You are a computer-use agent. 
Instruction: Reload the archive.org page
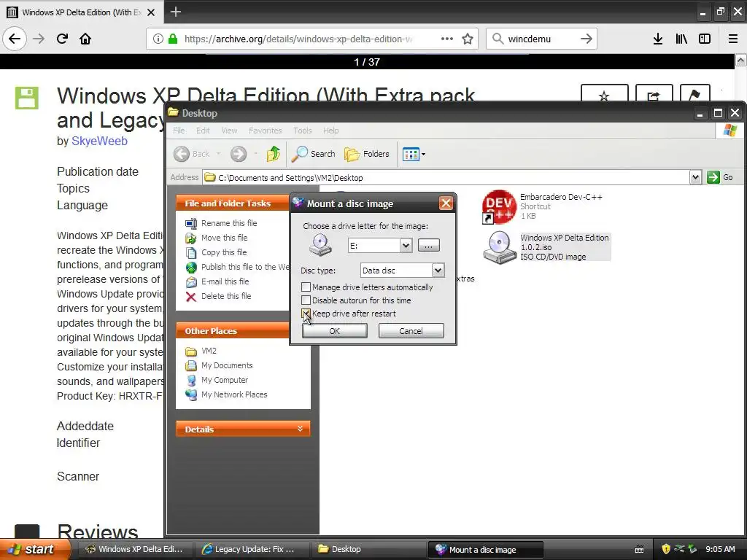(62, 39)
